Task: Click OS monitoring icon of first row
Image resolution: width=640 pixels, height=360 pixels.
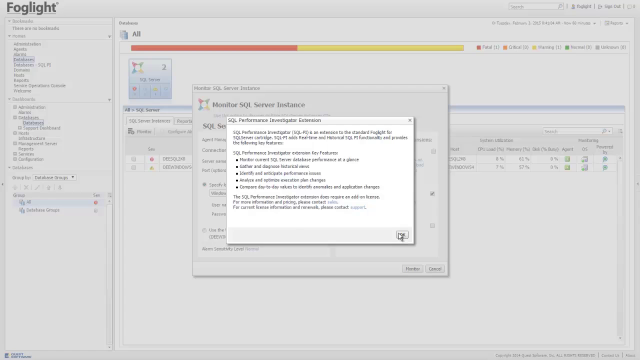Action: (584, 159)
